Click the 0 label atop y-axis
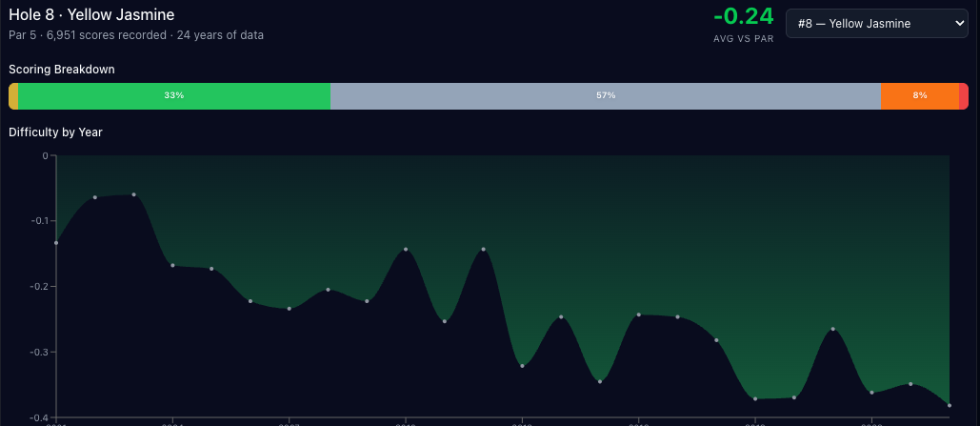Image resolution: width=980 pixels, height=426 pixels. pyautogui.click(x=44, y=155)
